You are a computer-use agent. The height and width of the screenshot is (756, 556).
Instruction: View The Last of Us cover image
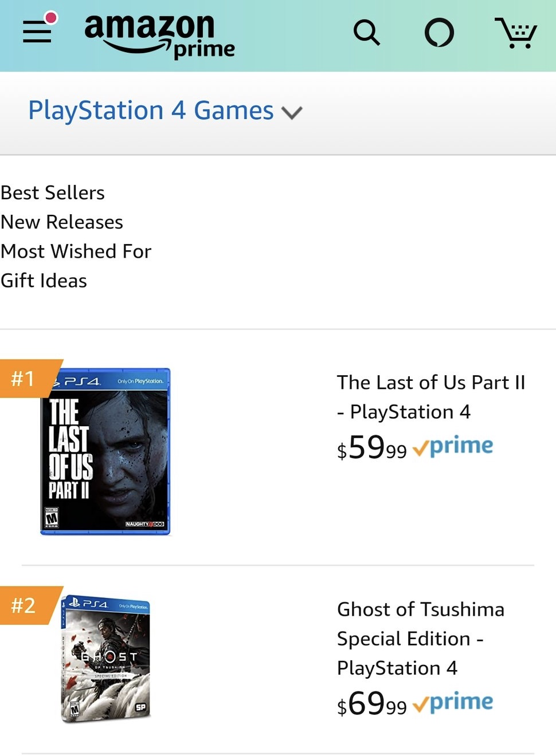[106, 452]
